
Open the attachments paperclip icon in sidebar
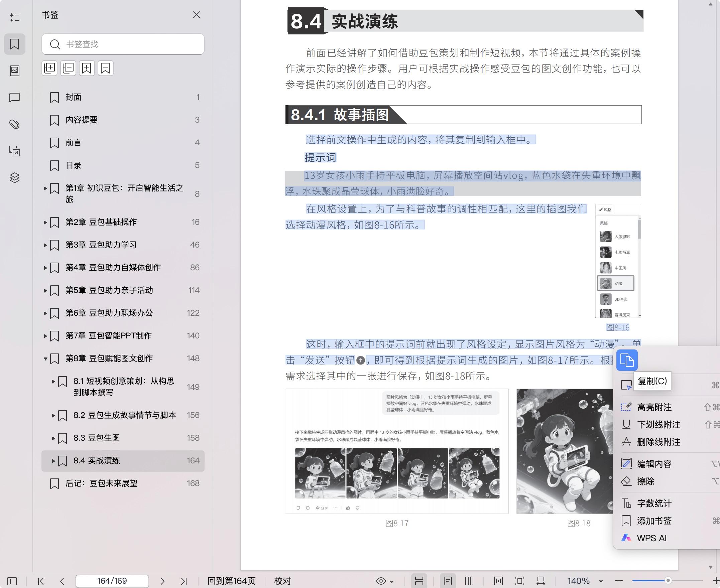pyautogui.click(x=14, y=124)
